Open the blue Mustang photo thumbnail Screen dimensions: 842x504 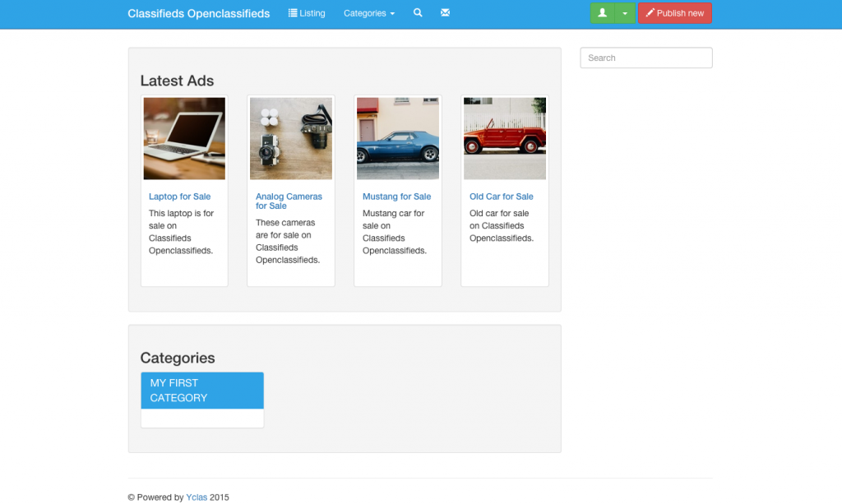click(x=398, y=138)
